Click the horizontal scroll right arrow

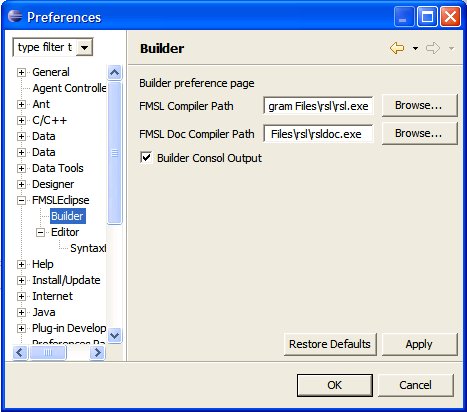click(98, 352)
